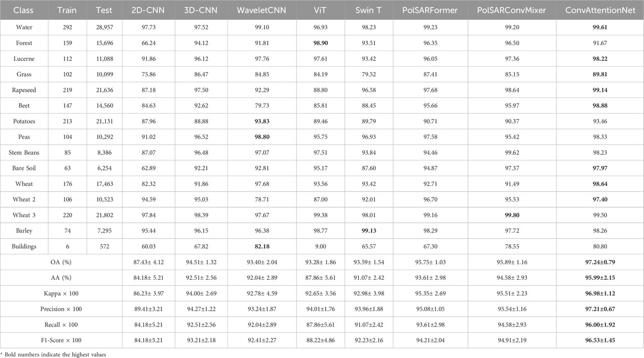This screenshot has width=644, height=358.
Task: Click the ConvAttentionNet column header
Action: [x=600, y=10]
